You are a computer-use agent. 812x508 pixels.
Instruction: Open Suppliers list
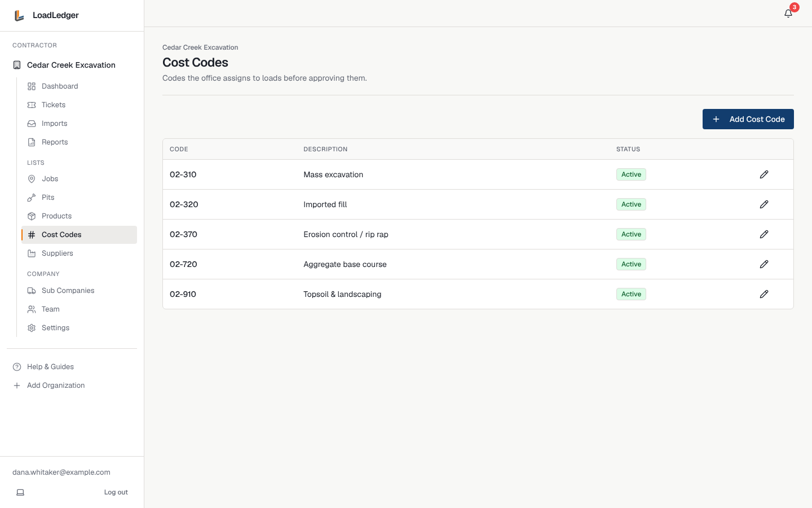pyautogui.click(x=79, y=253)
